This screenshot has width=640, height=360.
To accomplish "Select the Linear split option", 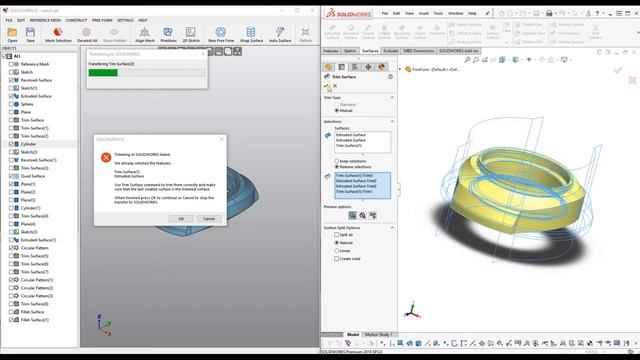I will (337, 251).
